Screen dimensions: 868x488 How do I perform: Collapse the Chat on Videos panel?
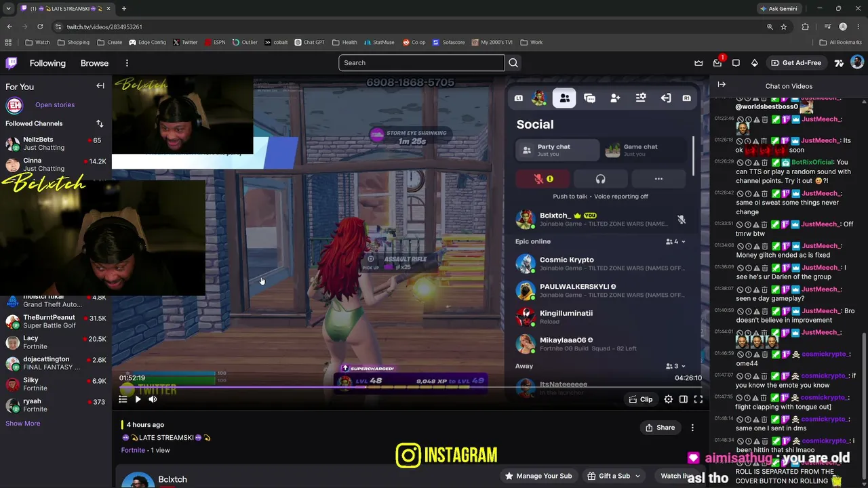point(722,85)
